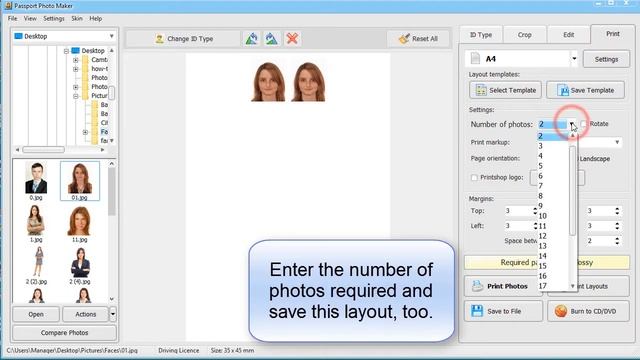
Task: Open the Settings menu
Action: (x=54, y=18)
